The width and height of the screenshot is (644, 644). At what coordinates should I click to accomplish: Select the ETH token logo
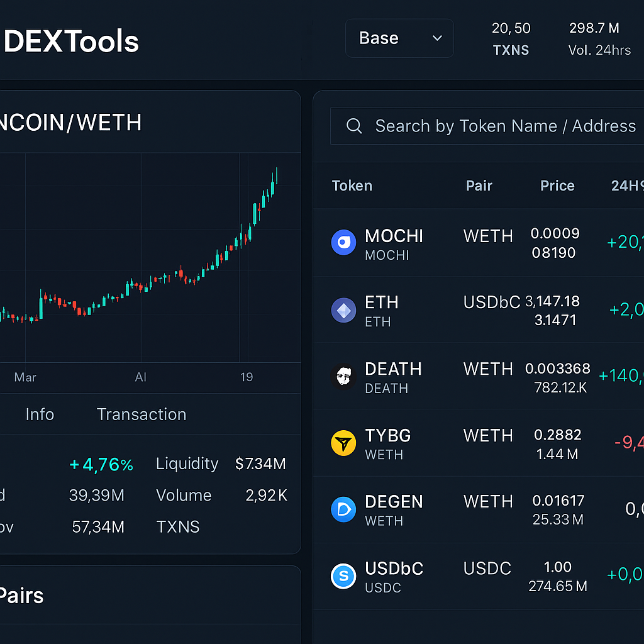tap(343, 310)
